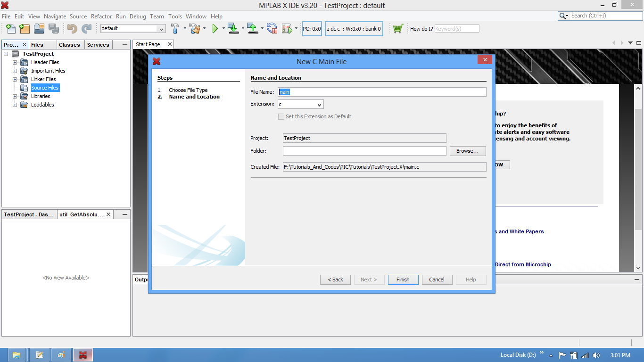Click the clock showing 3:01 PM
Viewport: 644px width, 362px height.
tap(620, 355)
